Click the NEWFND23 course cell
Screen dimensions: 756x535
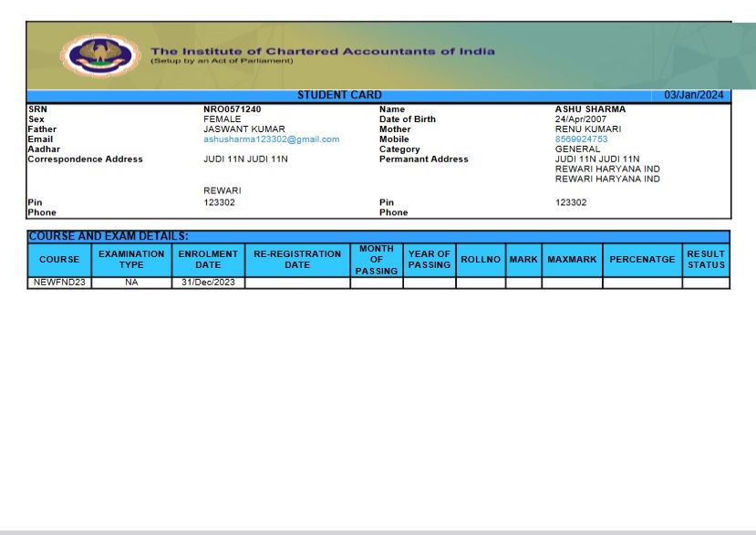click(x=59, y=283)
